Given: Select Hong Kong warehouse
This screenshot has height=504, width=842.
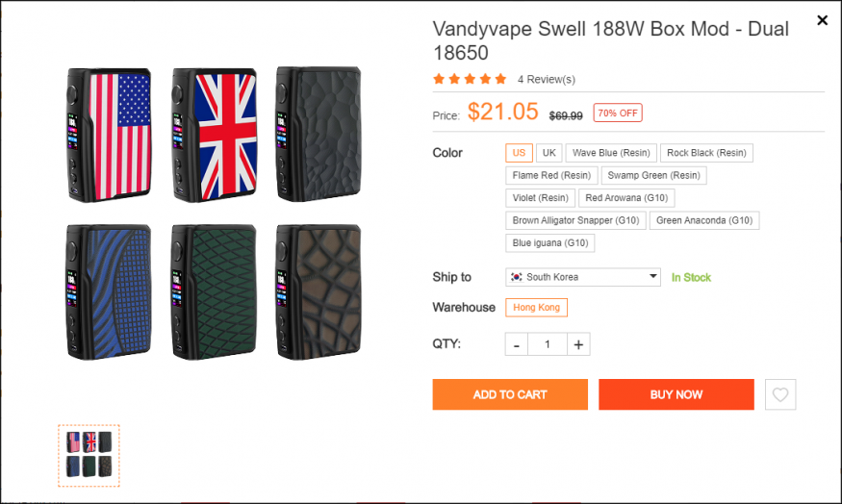Looking at the screenshot, I should point(536,307).
